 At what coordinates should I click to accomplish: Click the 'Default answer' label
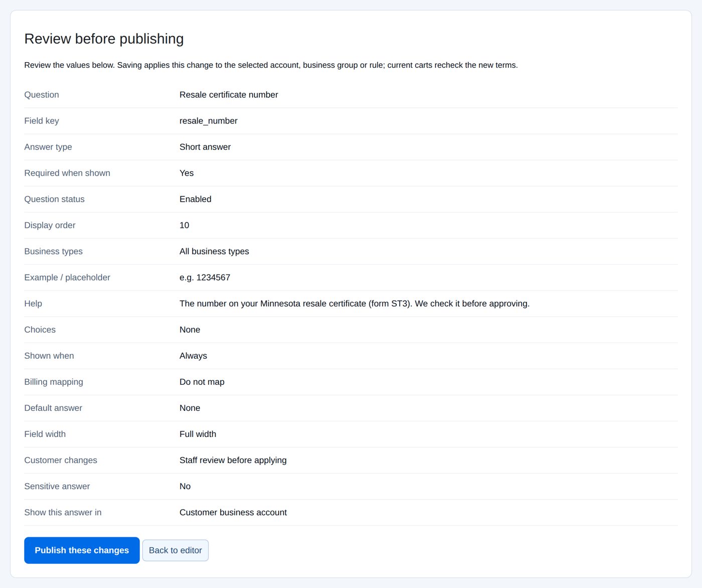53,408
